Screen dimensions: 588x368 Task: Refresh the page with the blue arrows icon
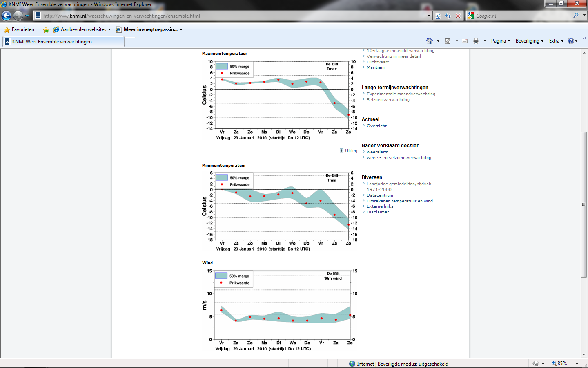(448, 16)
